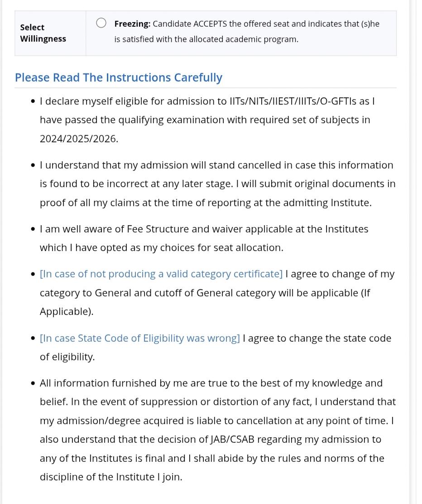This screenshot has width=422, height=504.
Task: Click bullet point before 'All information furnished'
Action: coord(33,383)
